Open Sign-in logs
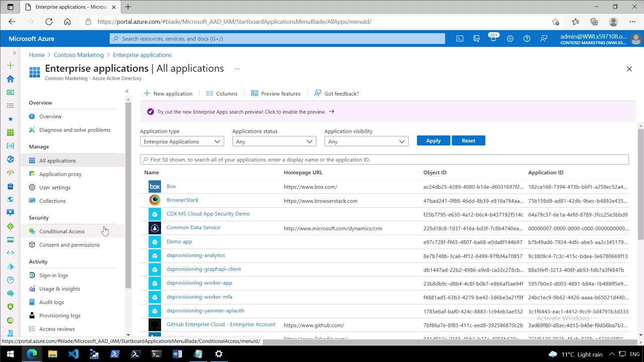Image resolution: width=644 pixels, height=362 pixels. (53, 276)
